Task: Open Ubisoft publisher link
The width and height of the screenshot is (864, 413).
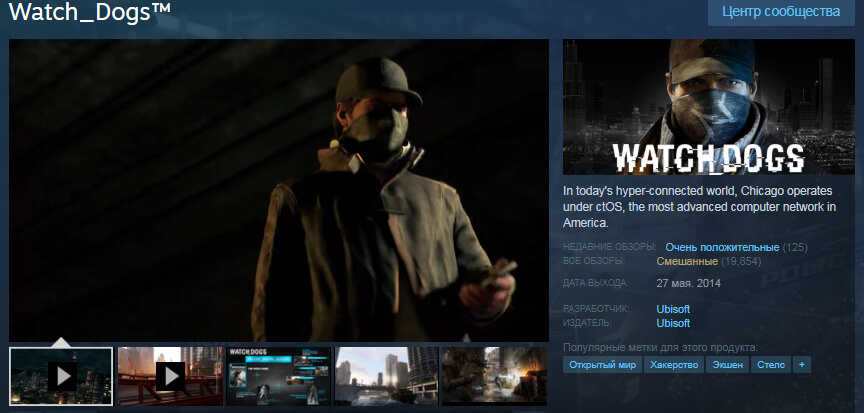Action: coord(673,323)
